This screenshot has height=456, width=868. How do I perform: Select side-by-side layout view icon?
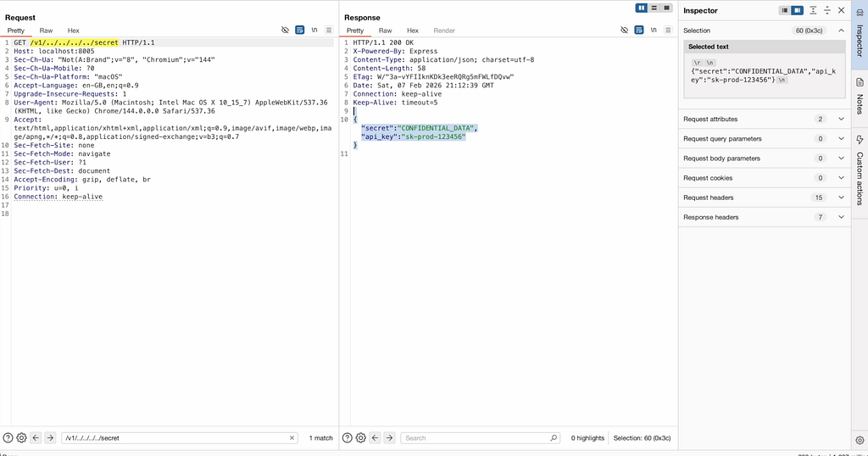(x=641, y=8)
